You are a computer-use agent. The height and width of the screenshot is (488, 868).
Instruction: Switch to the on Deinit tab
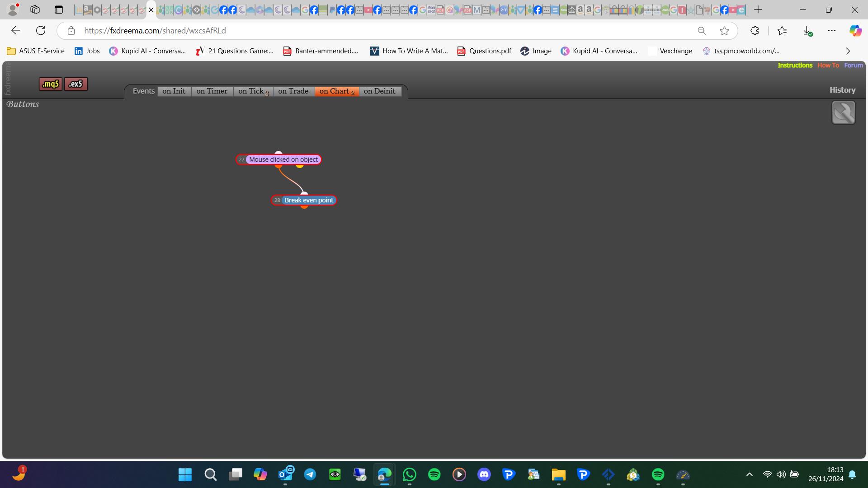[380, 91]
